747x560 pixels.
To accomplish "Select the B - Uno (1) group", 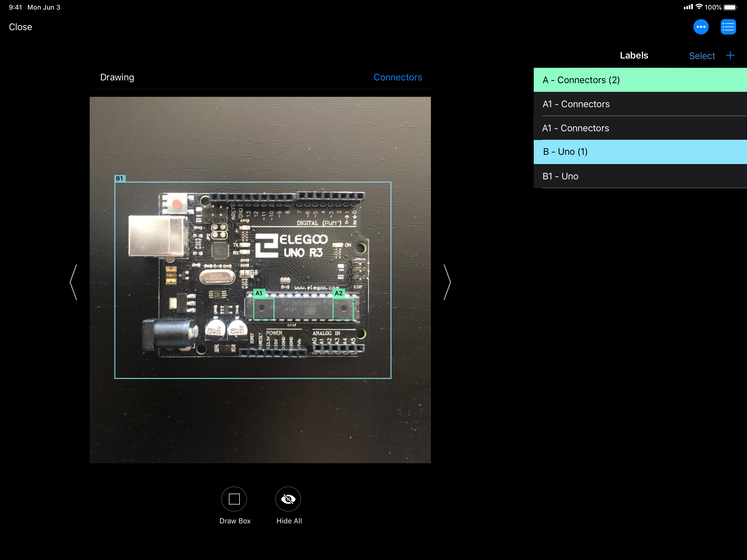I will [640, 152].
